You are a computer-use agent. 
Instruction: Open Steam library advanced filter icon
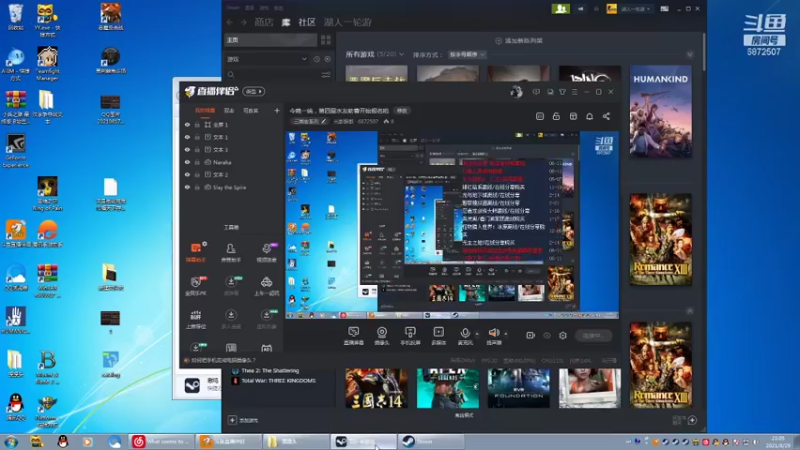(326, 75)
